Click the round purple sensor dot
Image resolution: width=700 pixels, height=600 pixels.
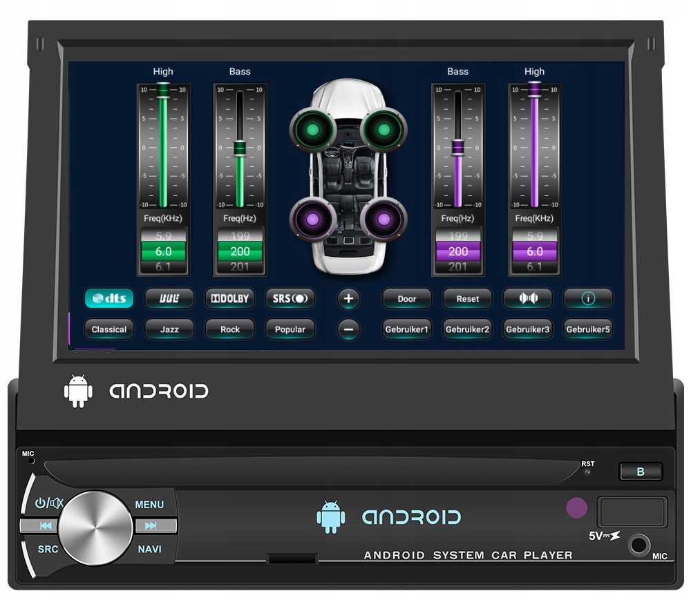click(576, 507)
